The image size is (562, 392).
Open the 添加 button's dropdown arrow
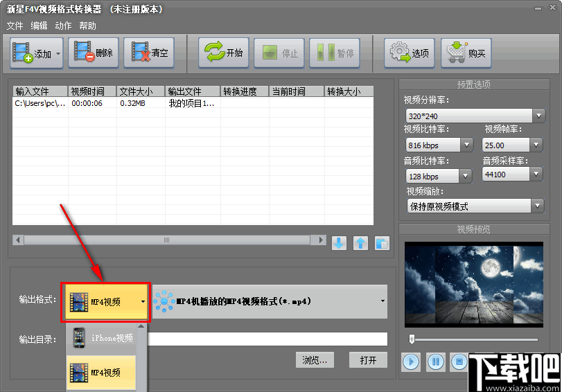pos(58,54)
